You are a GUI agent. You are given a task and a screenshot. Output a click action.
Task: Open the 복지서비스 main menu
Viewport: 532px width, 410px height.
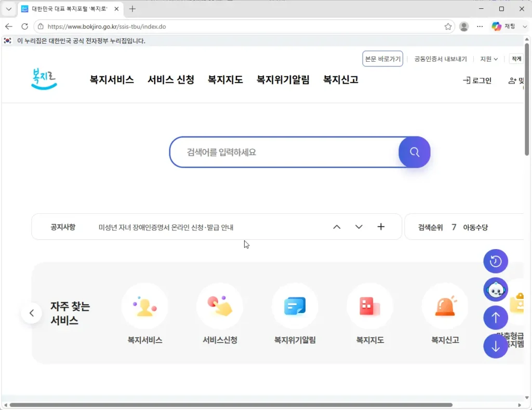coord(112,79)
